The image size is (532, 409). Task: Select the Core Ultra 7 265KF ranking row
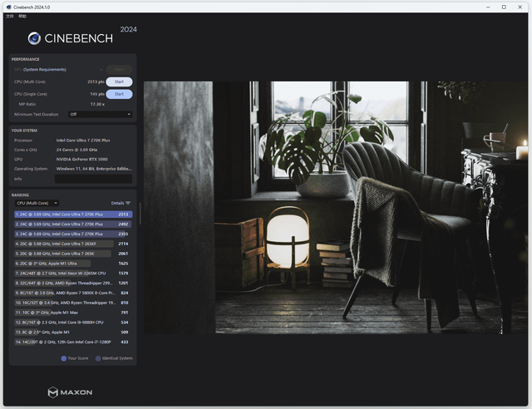point(73,244)
